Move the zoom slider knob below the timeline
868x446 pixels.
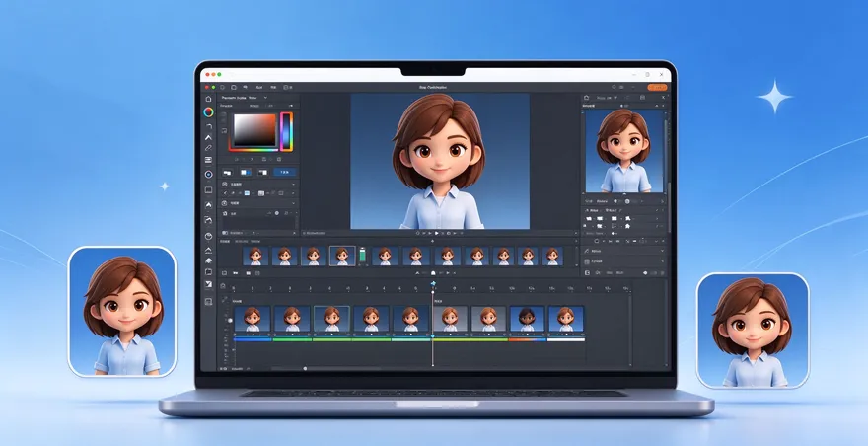pos(305,368)
